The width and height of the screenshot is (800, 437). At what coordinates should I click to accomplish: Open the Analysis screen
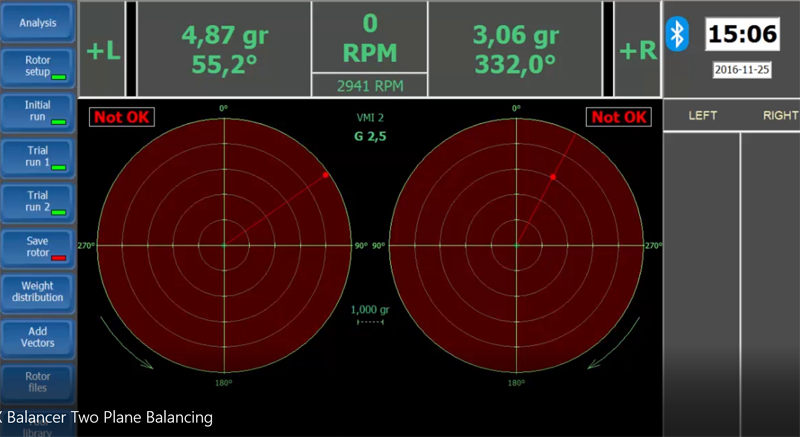pos(38,22)
